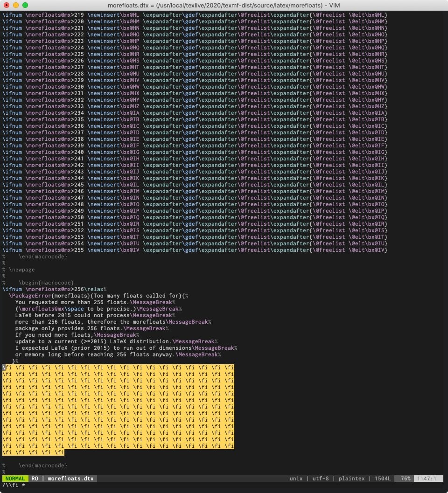Click the \ifnum \morefloats@mx>256\relax line
Viewport: 448px width, 493px height.
(54, 289)
